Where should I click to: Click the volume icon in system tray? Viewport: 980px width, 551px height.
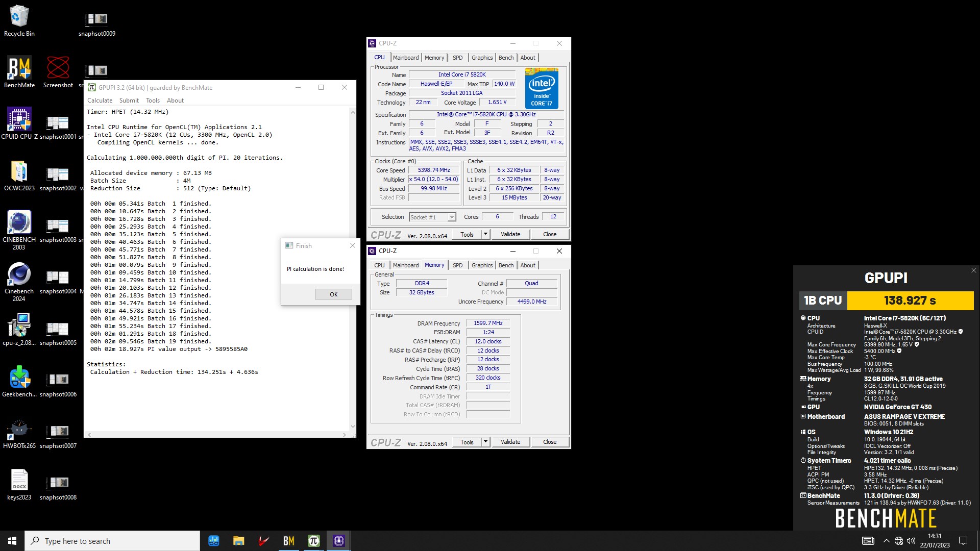coord(911,541)
